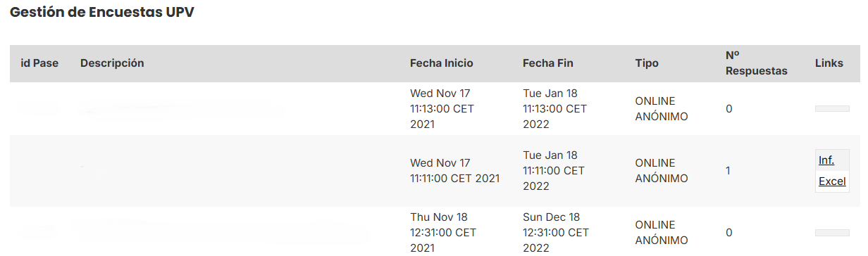This screenshot has height=256, width=868.
Task: Open the Inf. report link
Action: pos(826,160)
